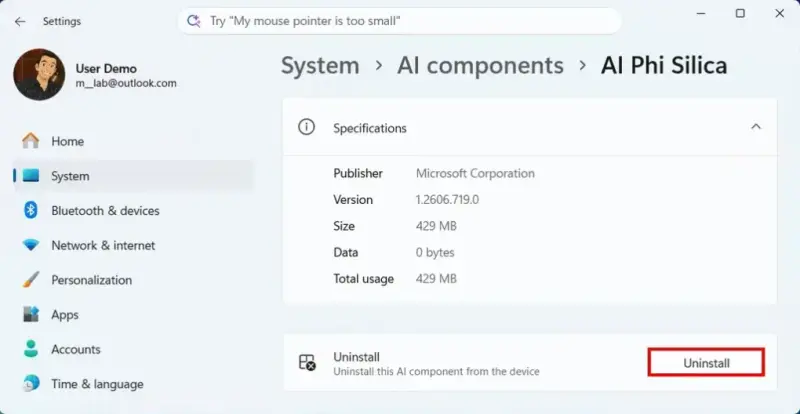Open Bluetooth & devices settings
This screenshot has height=414, width=800.
[x=133, y=210]
